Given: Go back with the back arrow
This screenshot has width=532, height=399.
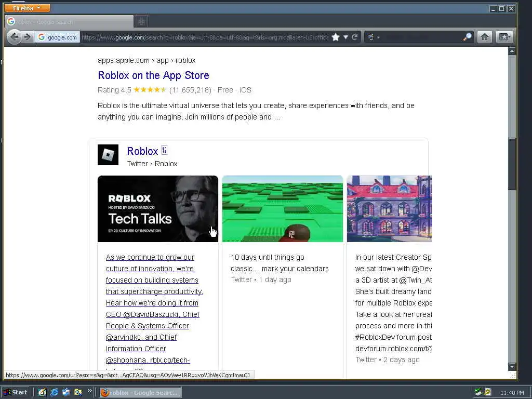Looking at the screenshot, I should pos(14,37).
